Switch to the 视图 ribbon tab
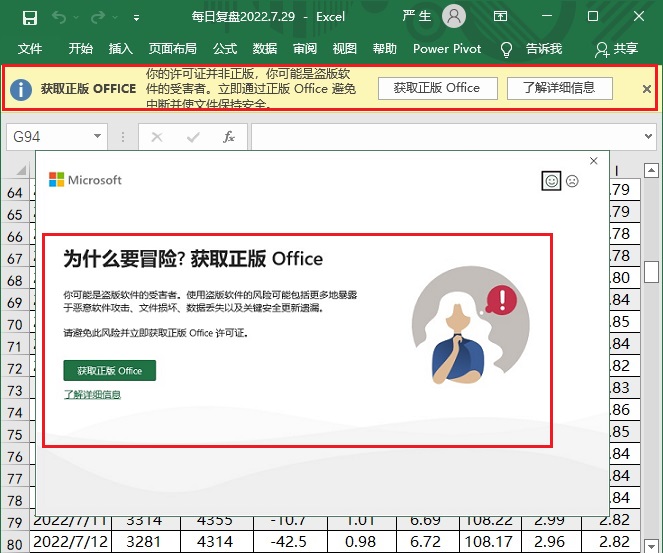Image resolution: width=663 pixels, height=553 pixels. pyautogui.click(x=345, y=49)
